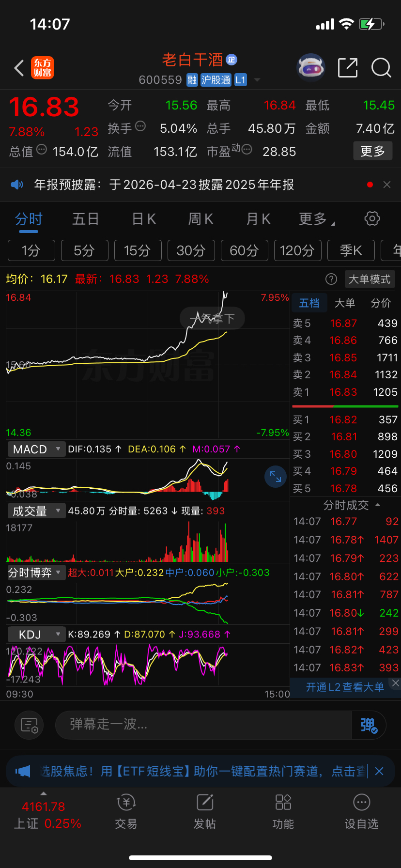Tap the megaphone banner icon
401x868 pixels.
23,771
